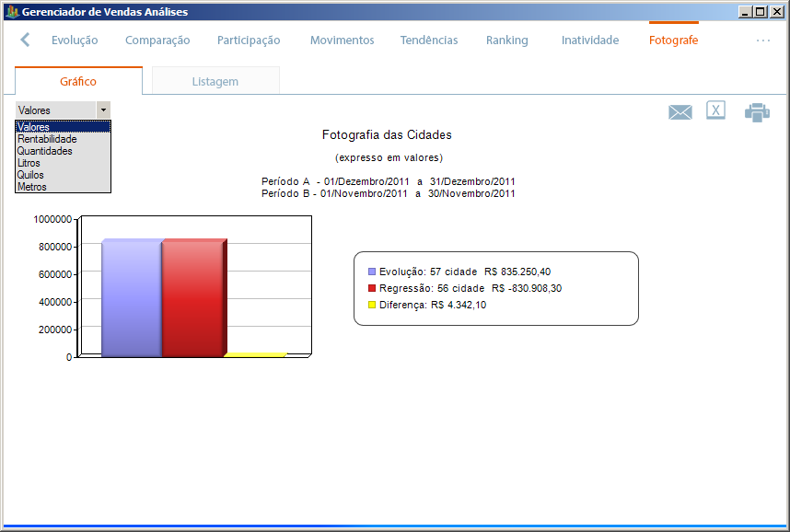Image resolution: width=790 pixels, height=532 pixels.
Task: Open the Tendências section
Action: (429, 40)
